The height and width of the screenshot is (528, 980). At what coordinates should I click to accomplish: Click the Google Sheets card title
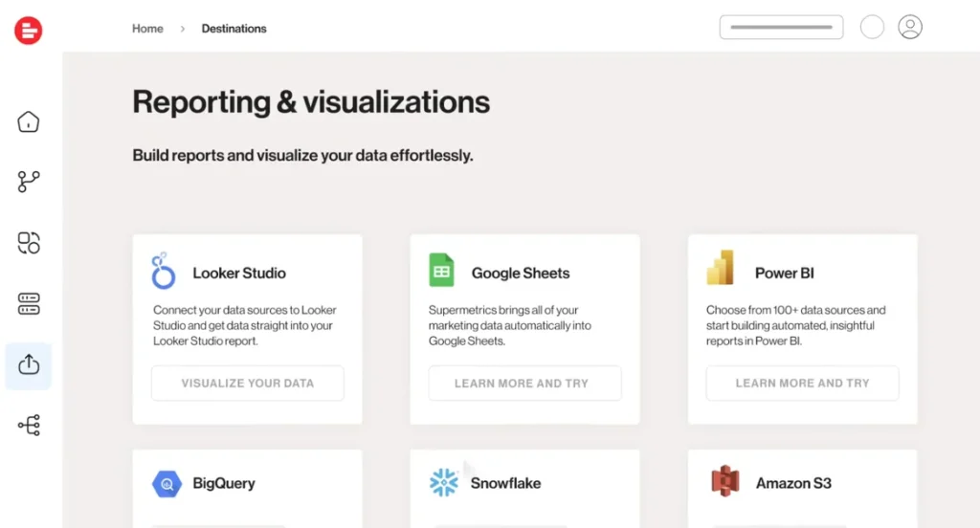pyautogui.click(x=521, y=273)
